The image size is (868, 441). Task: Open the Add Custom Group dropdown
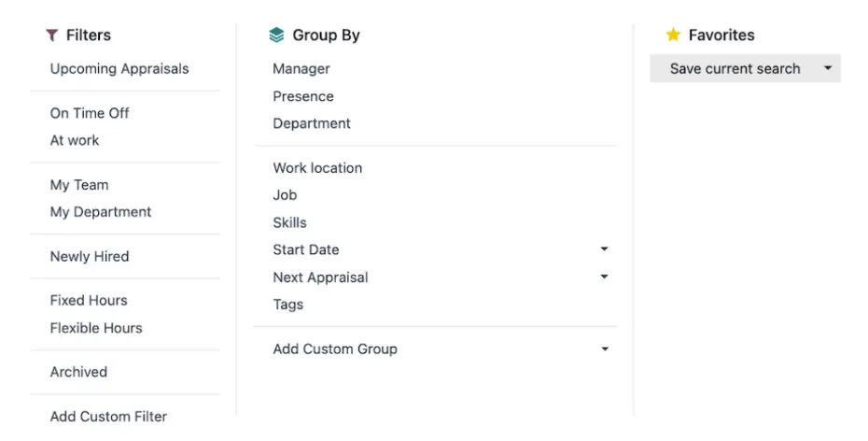tap(604, 349)
